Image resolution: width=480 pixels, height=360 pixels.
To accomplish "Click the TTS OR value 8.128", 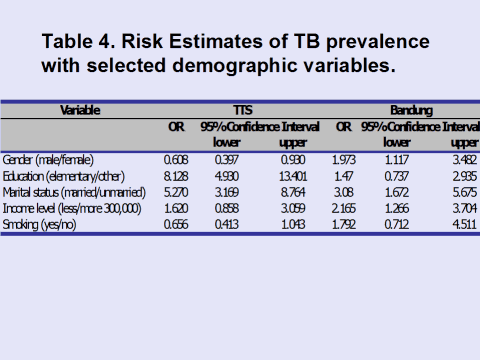I will [x=176, y=176].
